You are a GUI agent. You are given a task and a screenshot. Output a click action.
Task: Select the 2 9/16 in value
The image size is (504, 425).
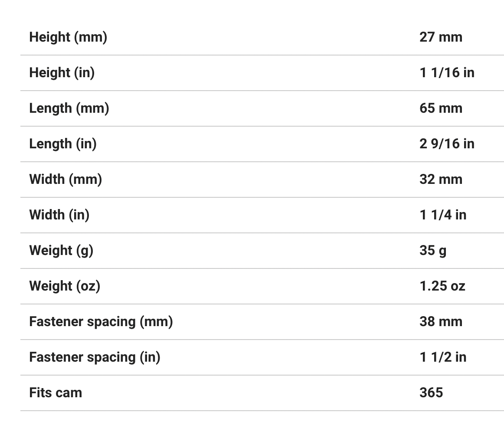(x=447, y=144)
